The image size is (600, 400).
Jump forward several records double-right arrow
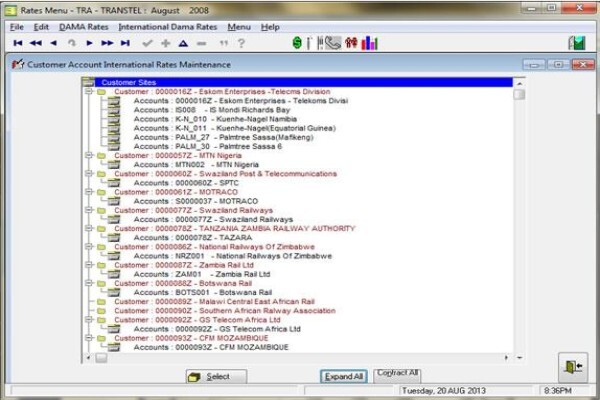pos(107,43)
